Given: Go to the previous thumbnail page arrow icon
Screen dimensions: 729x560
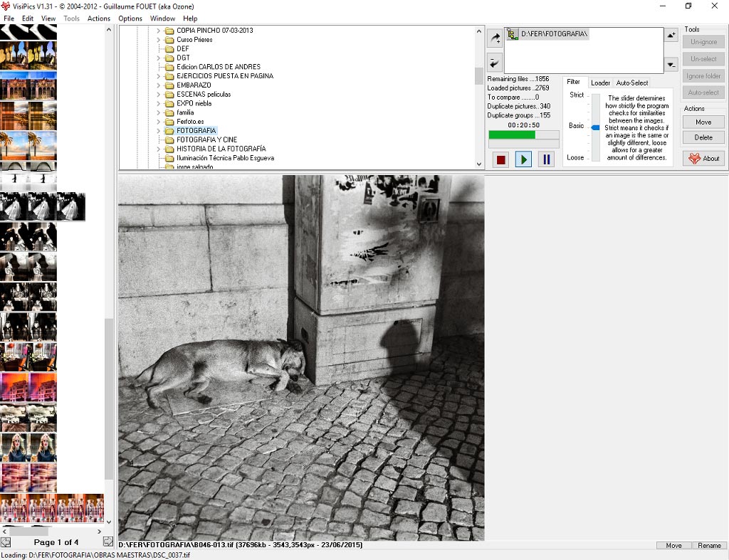Looking at the screenshot, I should [x=6, y=542].
